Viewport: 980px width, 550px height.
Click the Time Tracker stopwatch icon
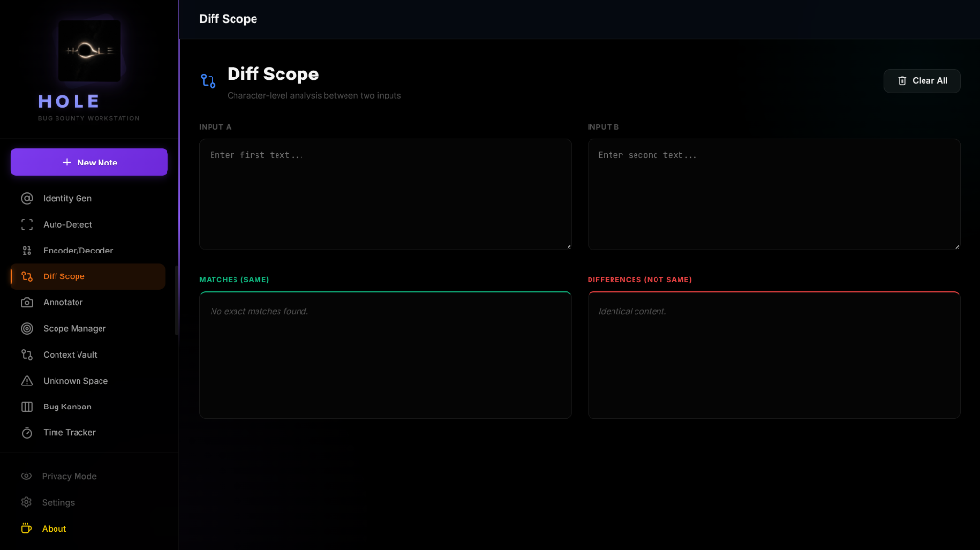pyautogui.click(x=26, y=432)
